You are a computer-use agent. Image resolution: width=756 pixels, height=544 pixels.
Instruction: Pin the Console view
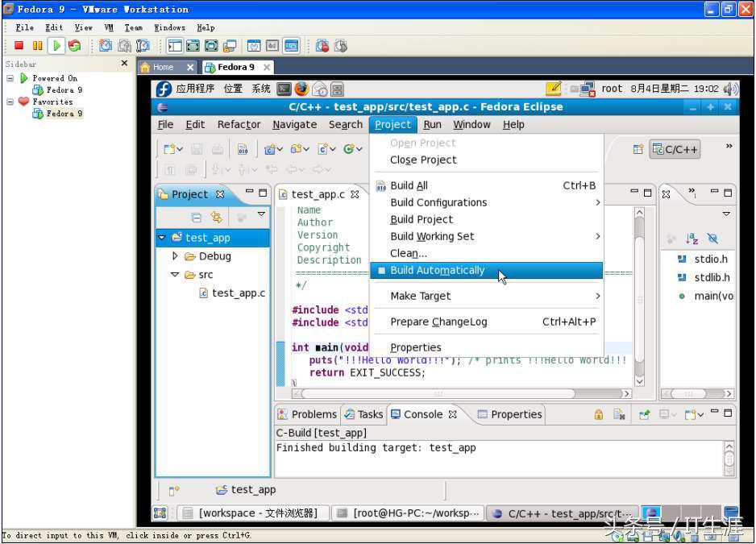pyautogui.click(x=645, y=413)
